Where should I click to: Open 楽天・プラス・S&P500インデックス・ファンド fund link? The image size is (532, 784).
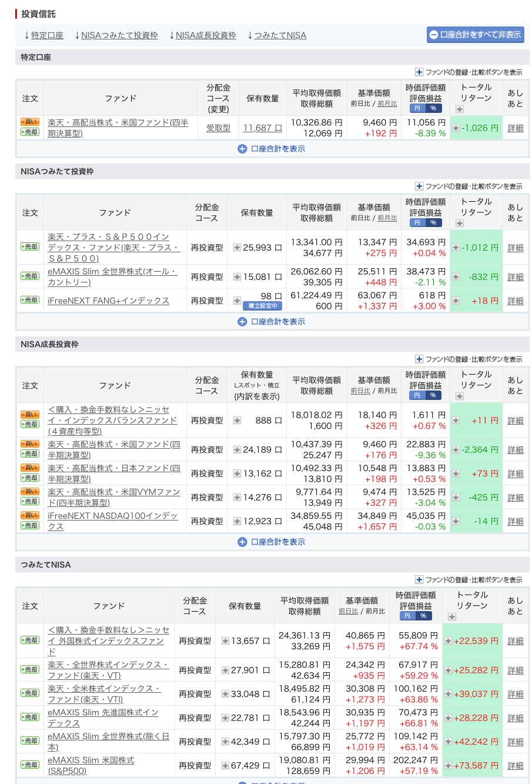[113, 248]
